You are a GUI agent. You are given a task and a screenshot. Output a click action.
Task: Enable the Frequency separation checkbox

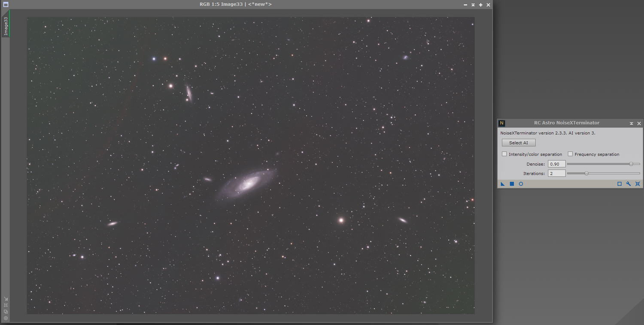coord(570,154)
